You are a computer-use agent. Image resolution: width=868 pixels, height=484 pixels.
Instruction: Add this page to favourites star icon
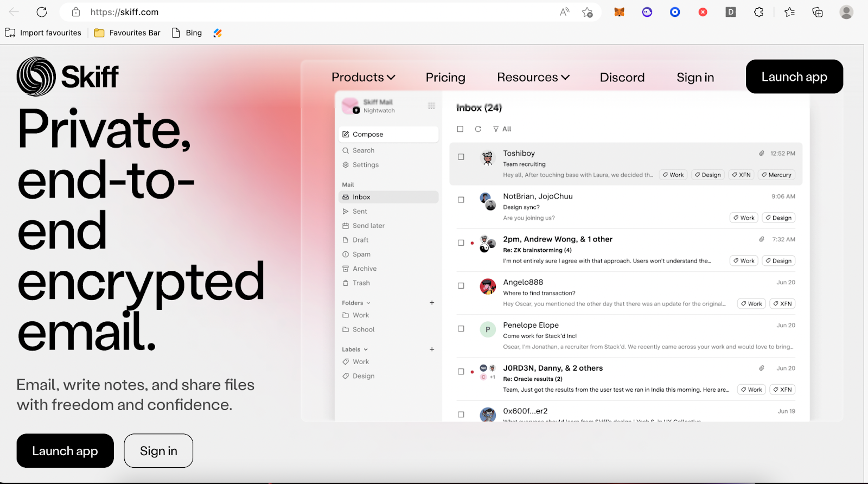coord(587,12)
